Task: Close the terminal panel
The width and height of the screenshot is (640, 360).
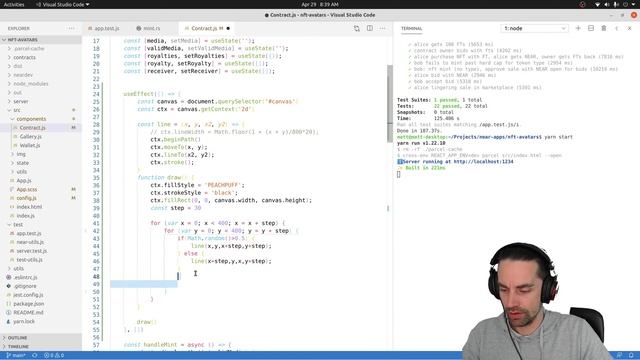Action: pyautogui.click(x=629, y=28)
